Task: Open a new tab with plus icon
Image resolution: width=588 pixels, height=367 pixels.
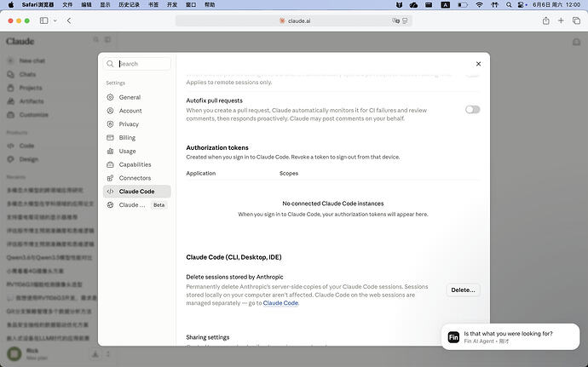Action: (561, 20)
